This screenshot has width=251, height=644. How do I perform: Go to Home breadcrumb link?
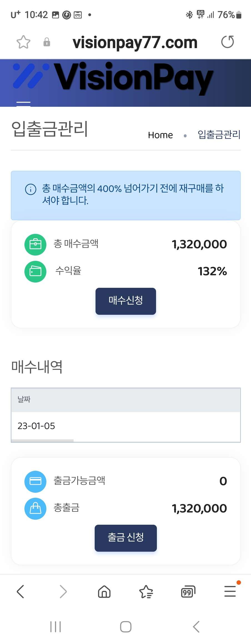coord(160,135)
